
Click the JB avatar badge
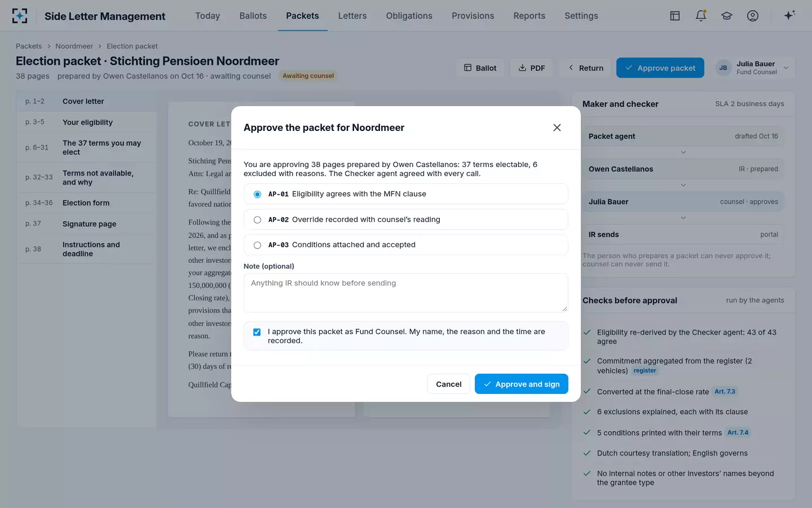click(723, 68)
